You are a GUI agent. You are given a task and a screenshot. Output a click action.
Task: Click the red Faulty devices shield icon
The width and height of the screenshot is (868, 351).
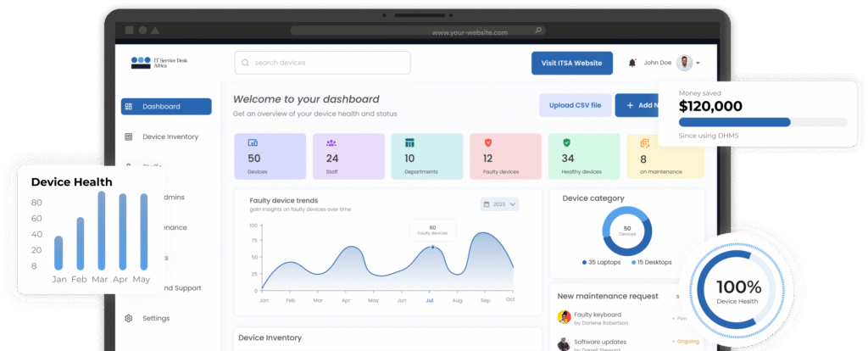point(487,143)
